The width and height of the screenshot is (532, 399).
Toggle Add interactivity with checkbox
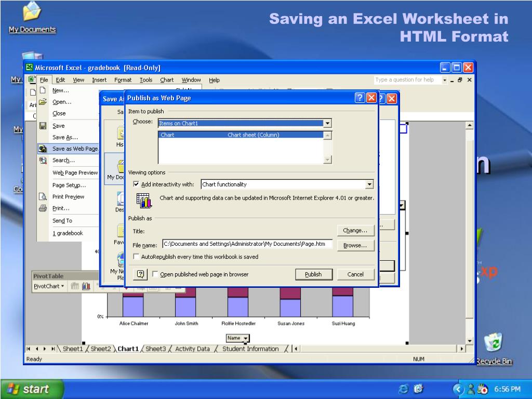click(136, 184)
